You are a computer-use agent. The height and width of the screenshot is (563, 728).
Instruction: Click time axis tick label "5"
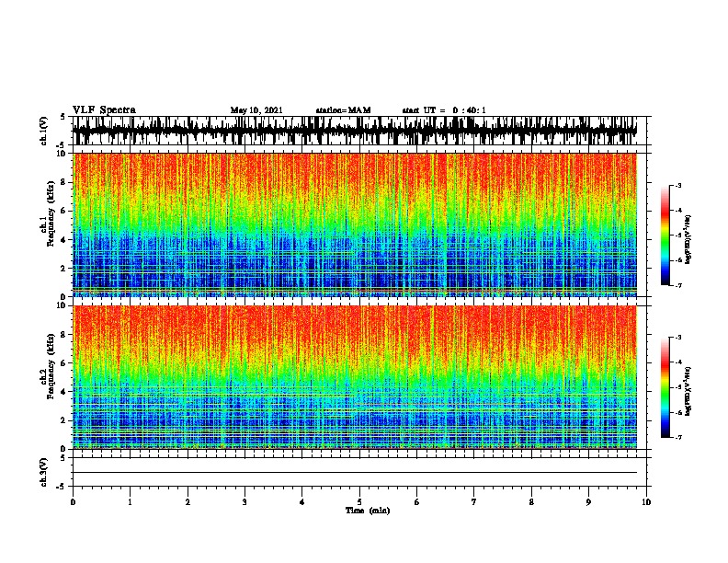pos(359,502)
